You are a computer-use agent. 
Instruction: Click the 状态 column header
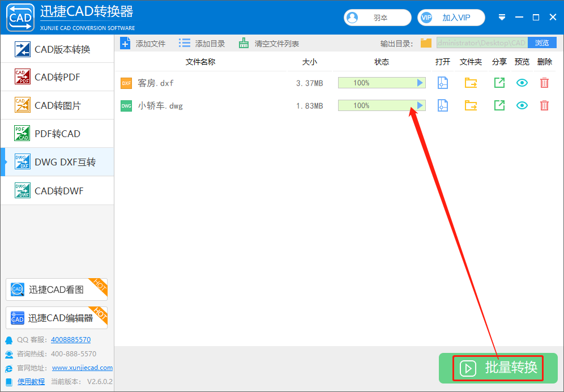point(382,62)
